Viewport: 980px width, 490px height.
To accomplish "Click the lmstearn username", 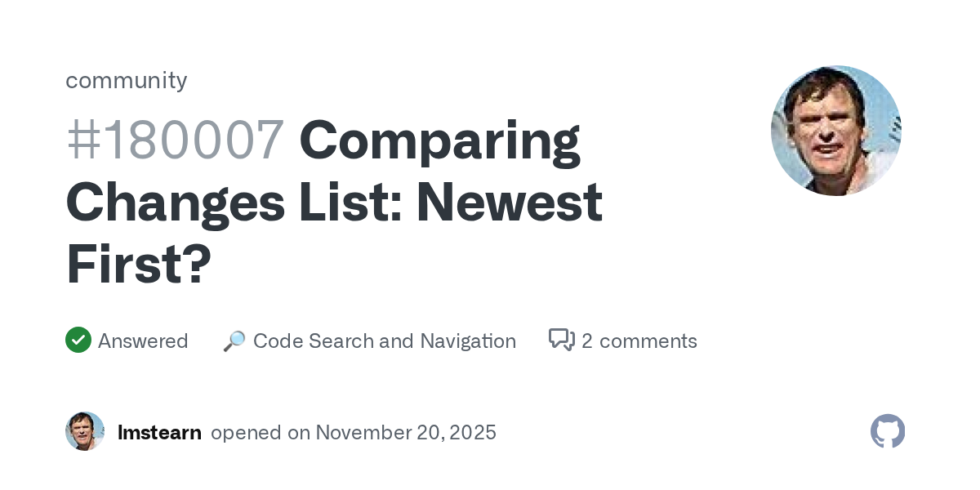I will (x=159, y=432).
